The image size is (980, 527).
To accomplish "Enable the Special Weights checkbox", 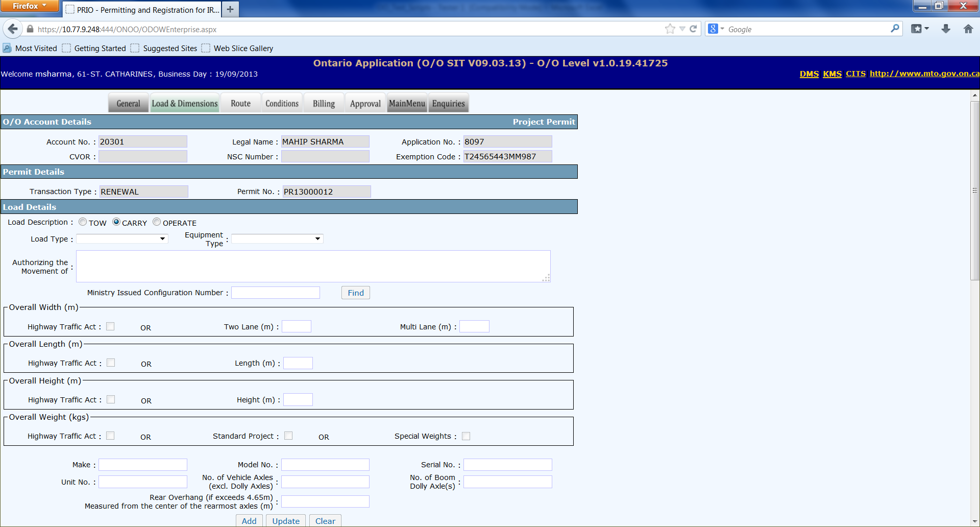I will tap(466, 436).
